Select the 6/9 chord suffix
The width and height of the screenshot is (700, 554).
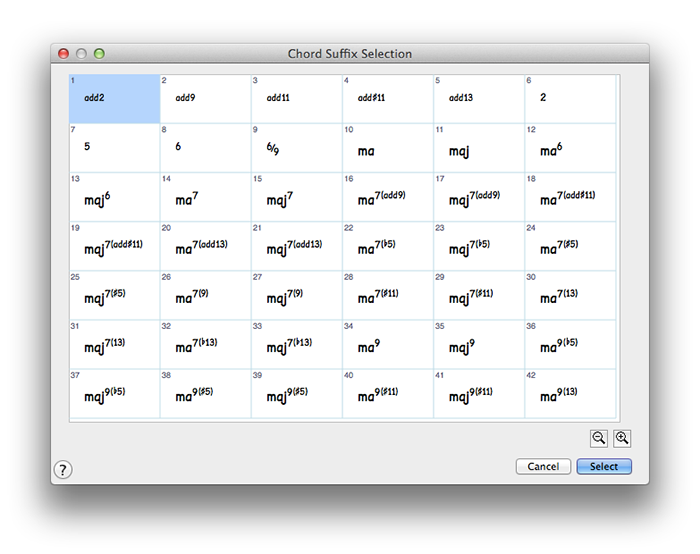click(296, 148)
